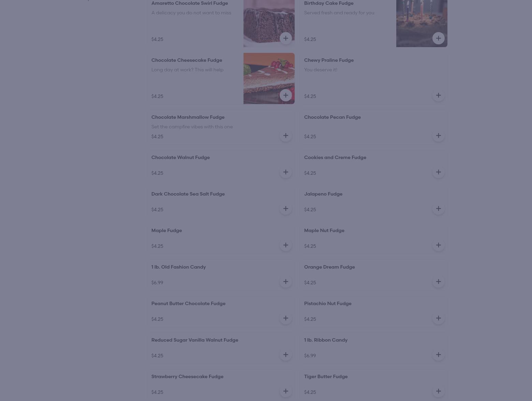This screenshot has height=401, width=532.
Task: Add Chocolate Marshmallow Fudge plus icon
Action: click(286, 135)
